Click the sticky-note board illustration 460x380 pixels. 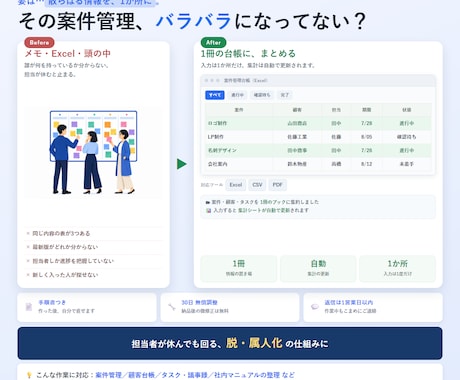(x=93, y=152)
